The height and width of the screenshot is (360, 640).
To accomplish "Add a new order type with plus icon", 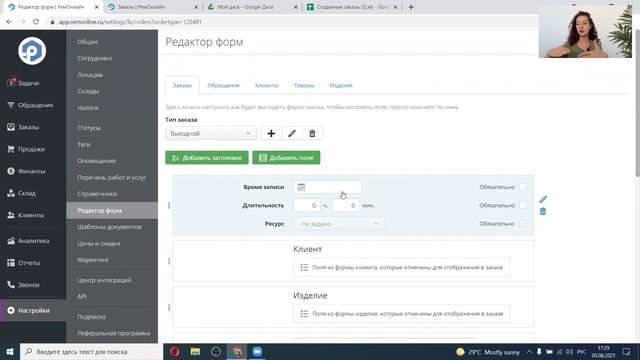I will pyautogui.click(x=271, y=133).
